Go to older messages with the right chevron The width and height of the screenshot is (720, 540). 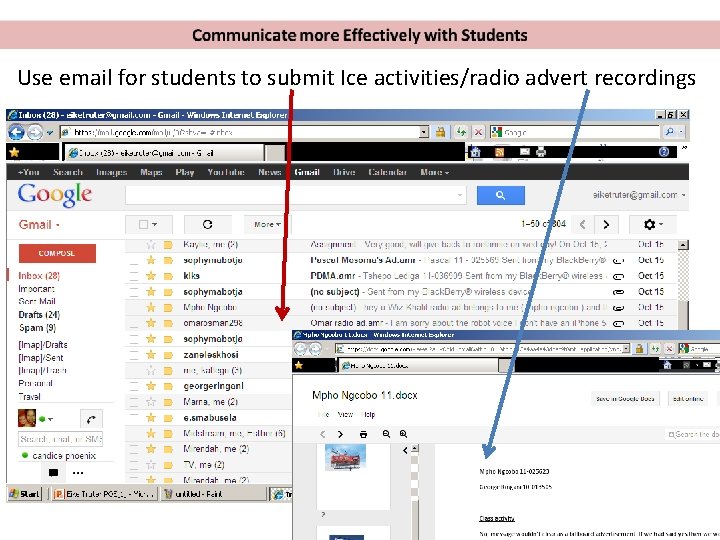[606, 225]
